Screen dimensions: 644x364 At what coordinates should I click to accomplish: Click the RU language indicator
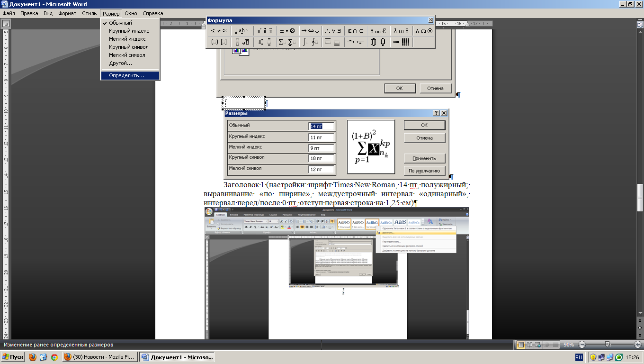click(x=579, y=357)
